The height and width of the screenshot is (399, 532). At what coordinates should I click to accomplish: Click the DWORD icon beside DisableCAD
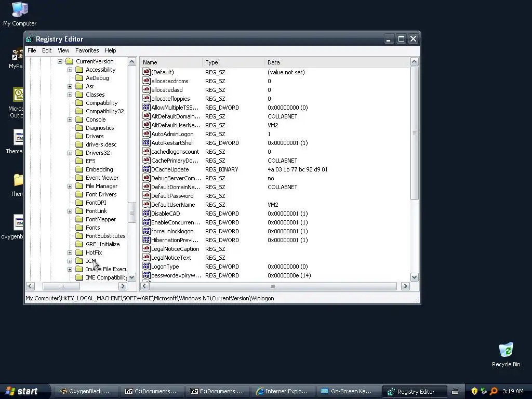(146, 213)
